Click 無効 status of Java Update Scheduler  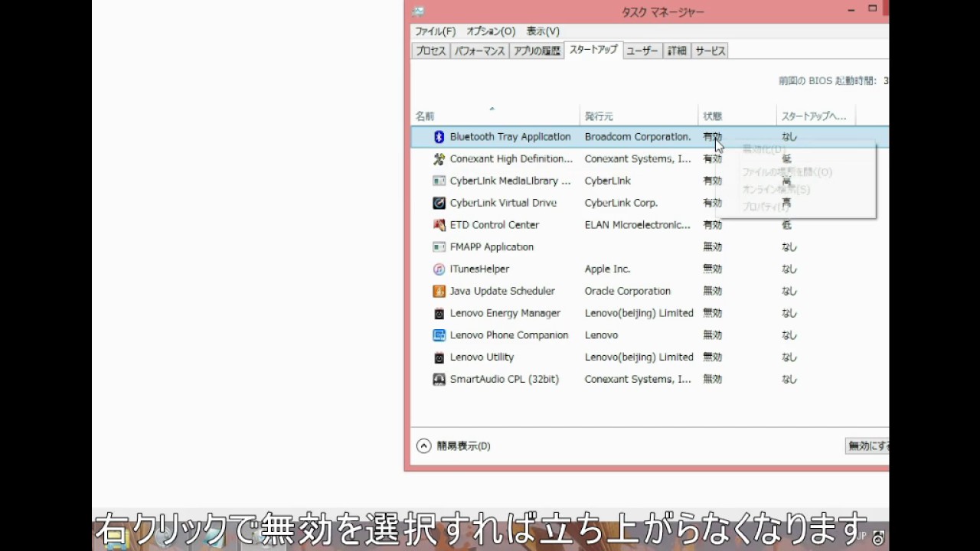coord(713,292)
